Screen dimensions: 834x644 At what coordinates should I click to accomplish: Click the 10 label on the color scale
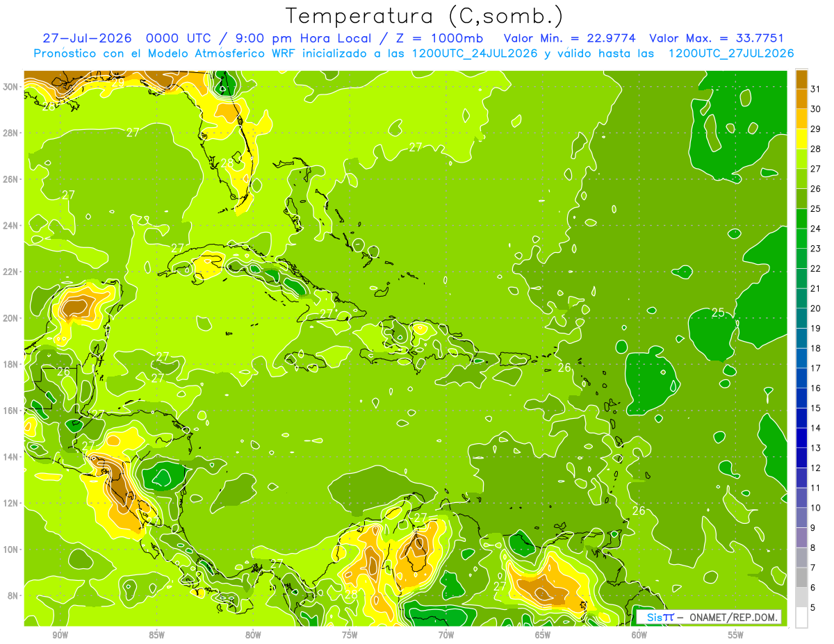point(816,507)
